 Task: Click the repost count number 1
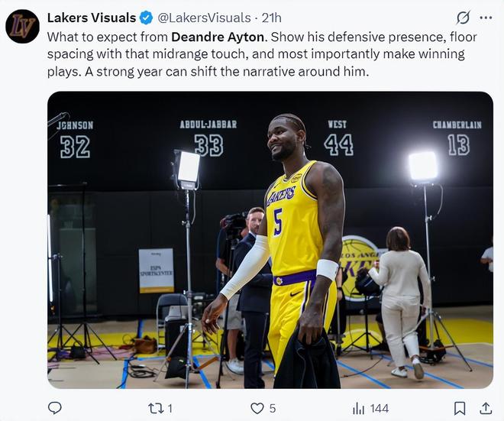(x=170, y=409)
